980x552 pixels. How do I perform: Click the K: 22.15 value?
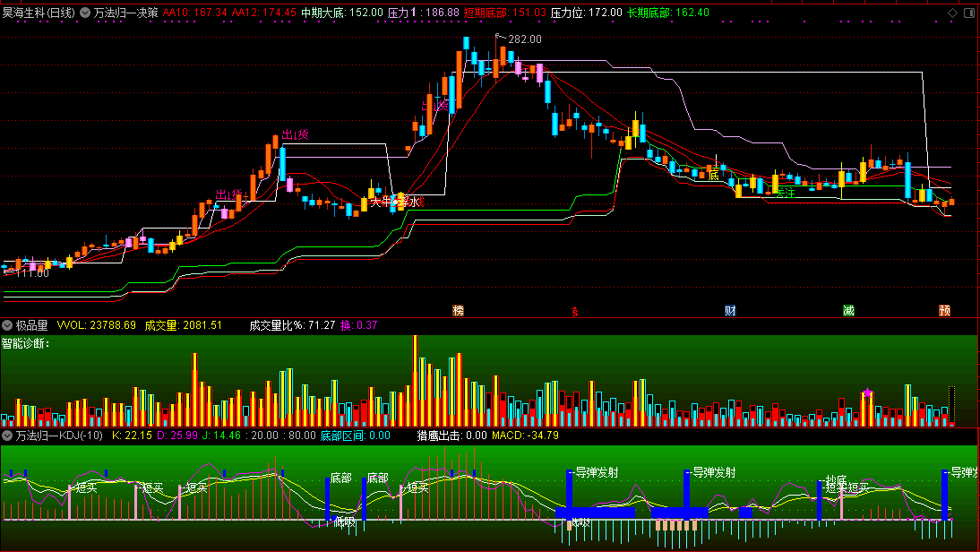click(x=132, y=436)
